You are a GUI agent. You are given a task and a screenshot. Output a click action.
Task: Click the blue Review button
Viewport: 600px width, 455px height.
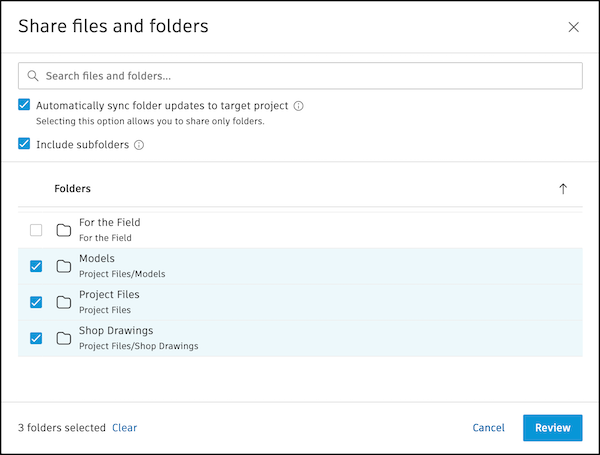pyautogui.click(x=552, y=428)
